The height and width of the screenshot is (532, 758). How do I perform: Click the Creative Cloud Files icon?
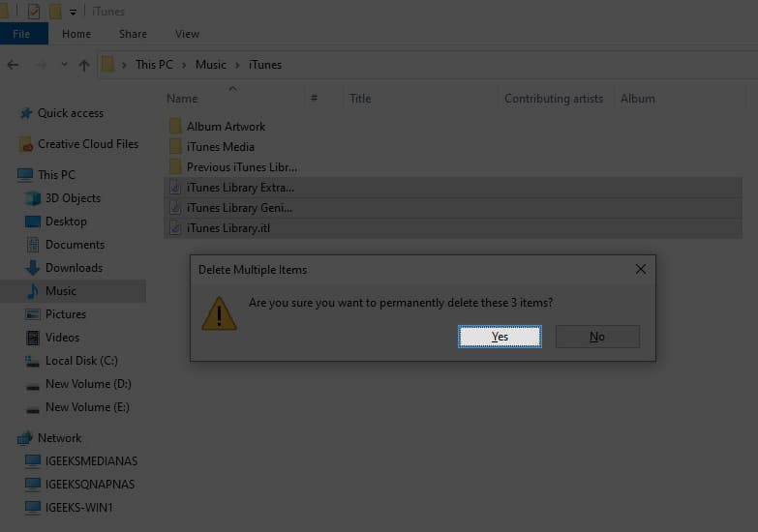point(26,144)
